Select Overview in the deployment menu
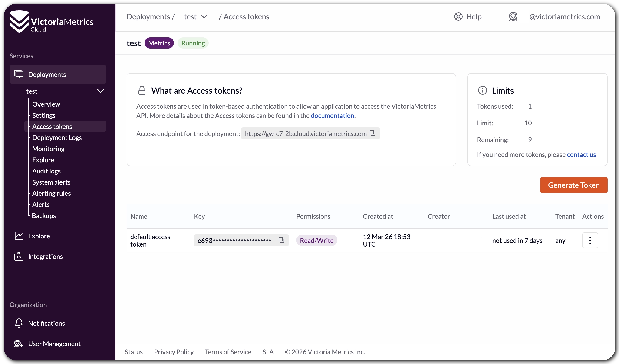This screenshot has width=619, height=364. click(x=46, y=104)
